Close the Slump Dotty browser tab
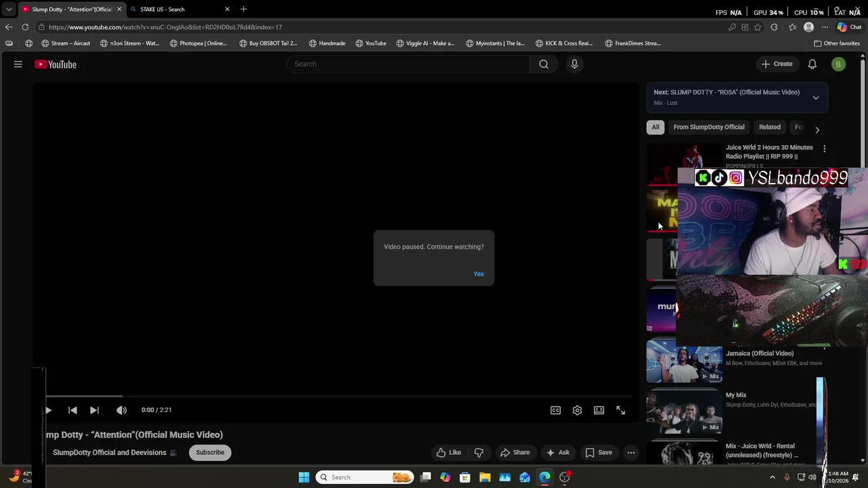This screenshot has height=488, width=868. (119, 9)
